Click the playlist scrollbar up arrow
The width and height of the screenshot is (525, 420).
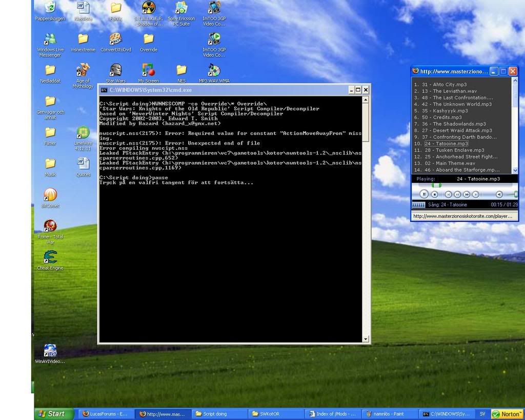pyautogui.click(x=515, y=81)
